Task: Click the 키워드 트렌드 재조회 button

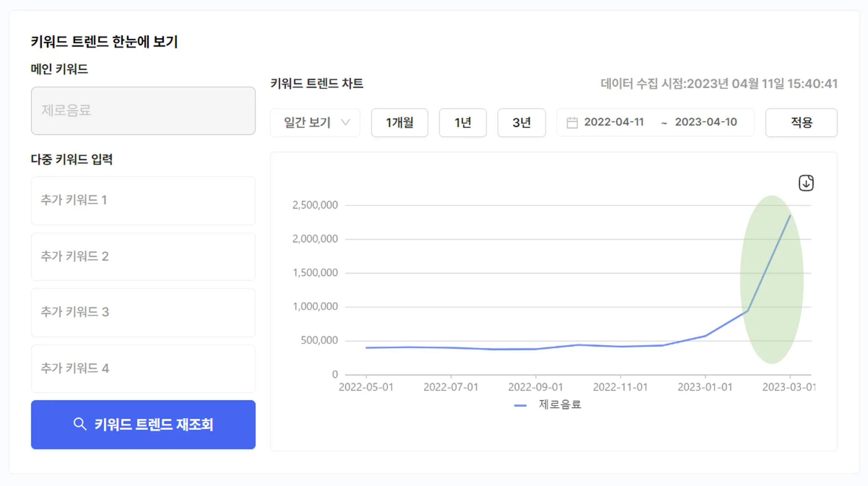Action: pos(143,425)
